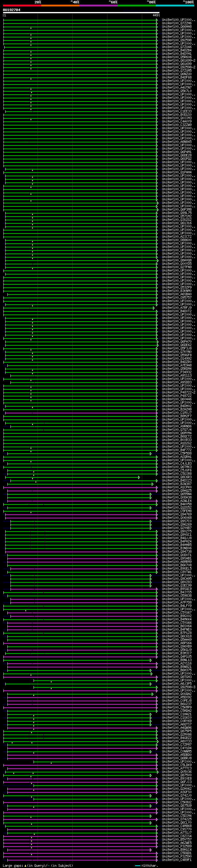This screenshot has width=197, height=868.
Task: Open hit UniRef100_Q7ZU46
Action: click(177, 47)
